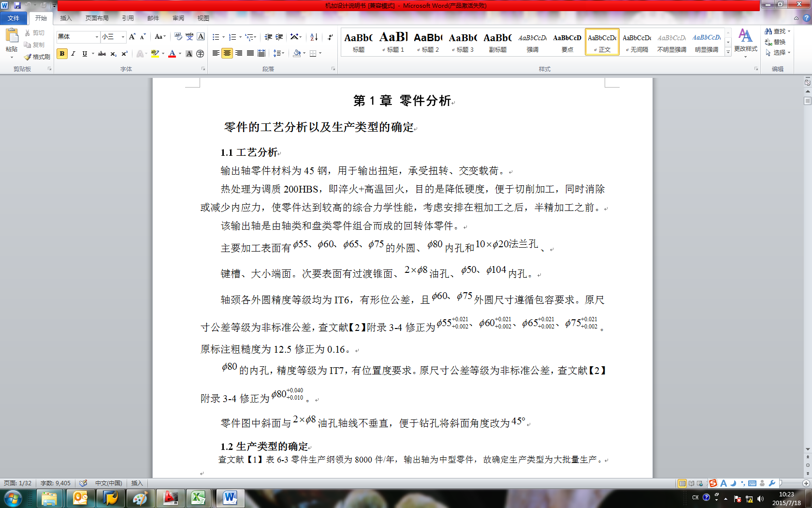Apply the 标题 1 style

pyautogui.click(x=393, y=42)
